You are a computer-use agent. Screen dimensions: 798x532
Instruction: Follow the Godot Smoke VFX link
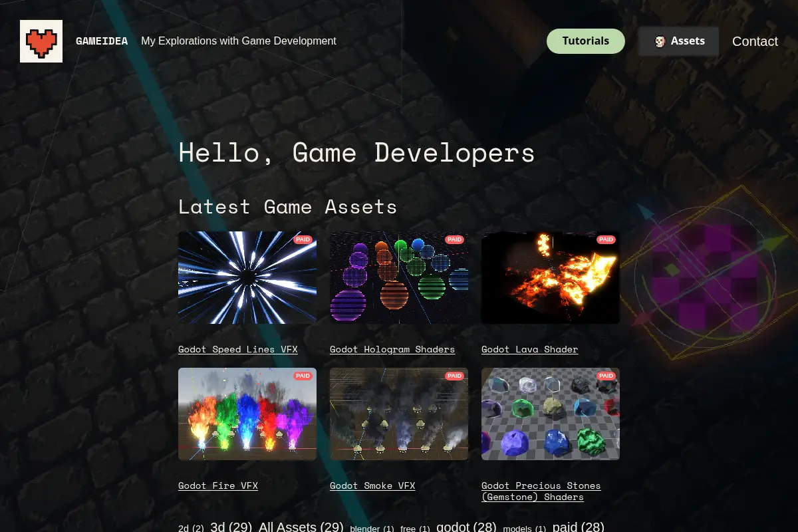372,485
